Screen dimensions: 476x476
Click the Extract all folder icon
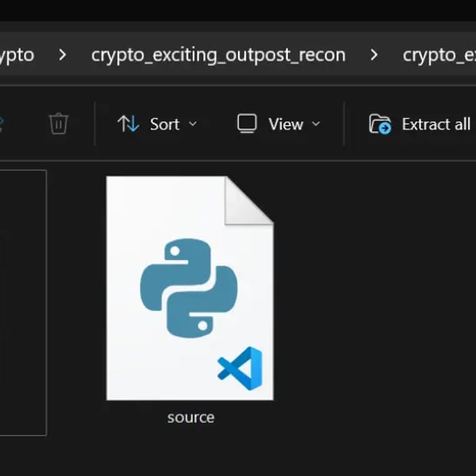pos(380,124)
